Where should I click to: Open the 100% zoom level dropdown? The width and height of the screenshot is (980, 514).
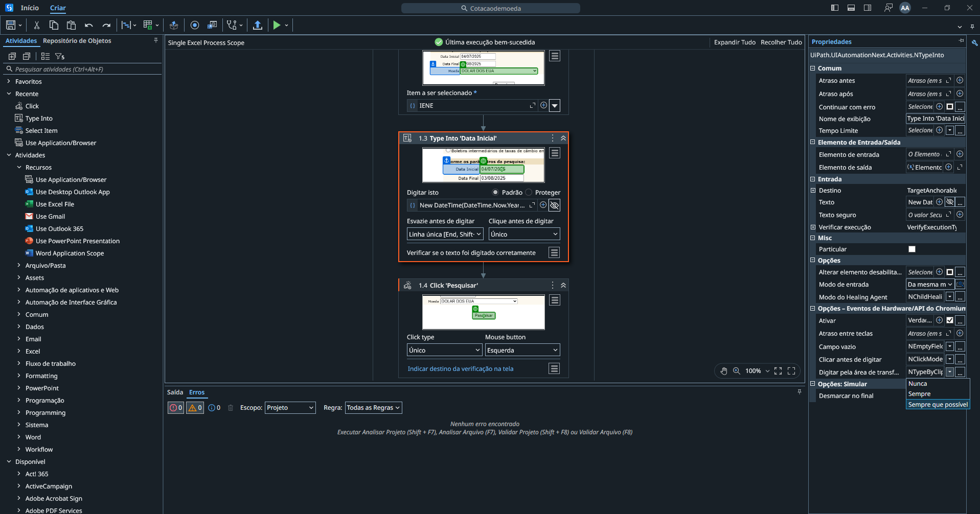pos(757,371)
